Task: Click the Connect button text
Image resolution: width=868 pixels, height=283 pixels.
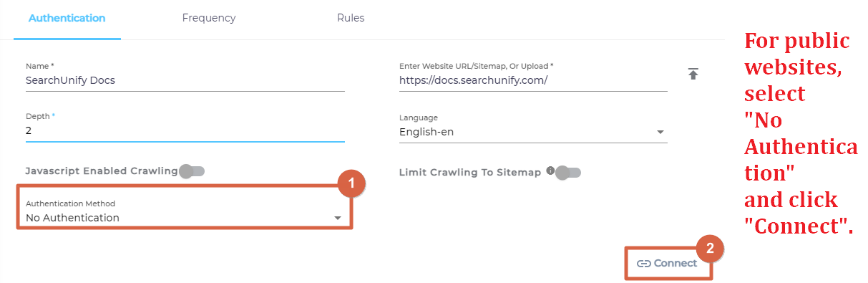Action: point(675,263)
